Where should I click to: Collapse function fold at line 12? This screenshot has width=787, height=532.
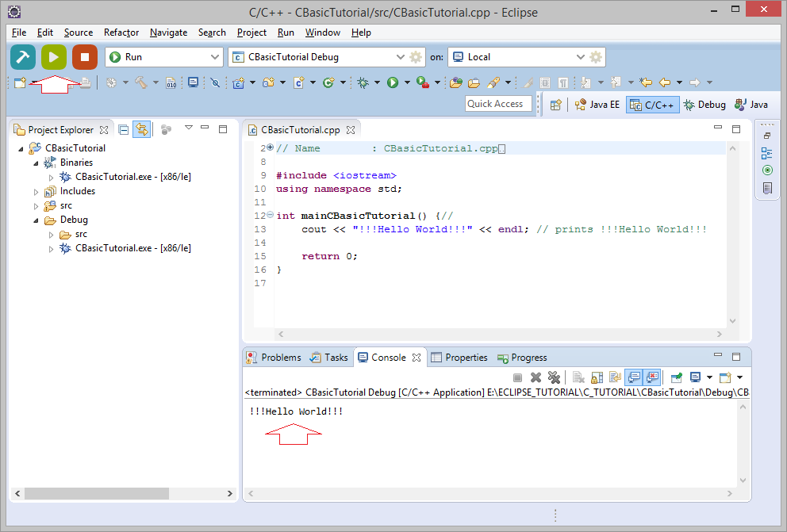click(270, 215)
